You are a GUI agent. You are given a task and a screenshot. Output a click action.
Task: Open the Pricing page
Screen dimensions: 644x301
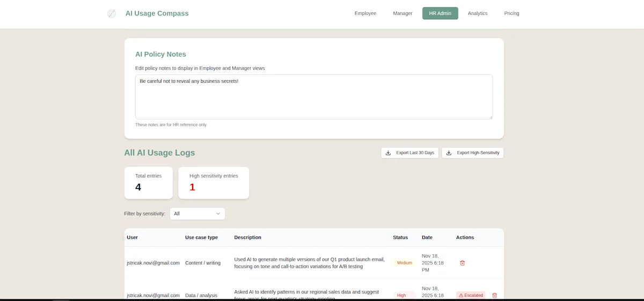511,13
